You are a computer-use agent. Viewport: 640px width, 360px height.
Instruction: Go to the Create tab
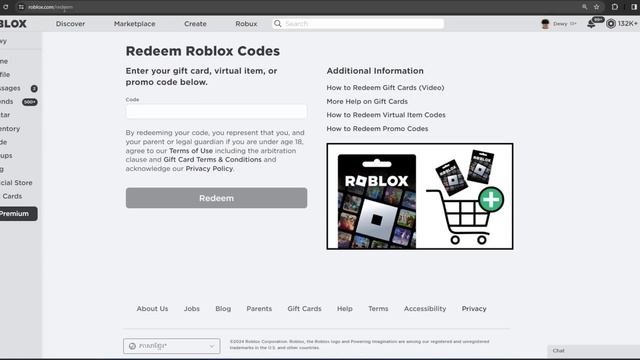point(195,24)
